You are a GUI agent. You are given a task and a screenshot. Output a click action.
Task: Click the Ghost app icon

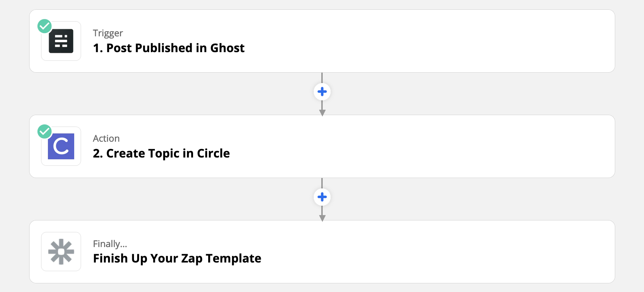[x=61, y=41]
